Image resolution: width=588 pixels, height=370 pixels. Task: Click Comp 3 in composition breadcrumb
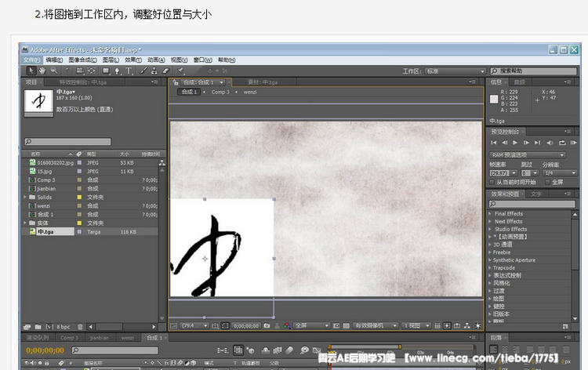pos(220,92)
